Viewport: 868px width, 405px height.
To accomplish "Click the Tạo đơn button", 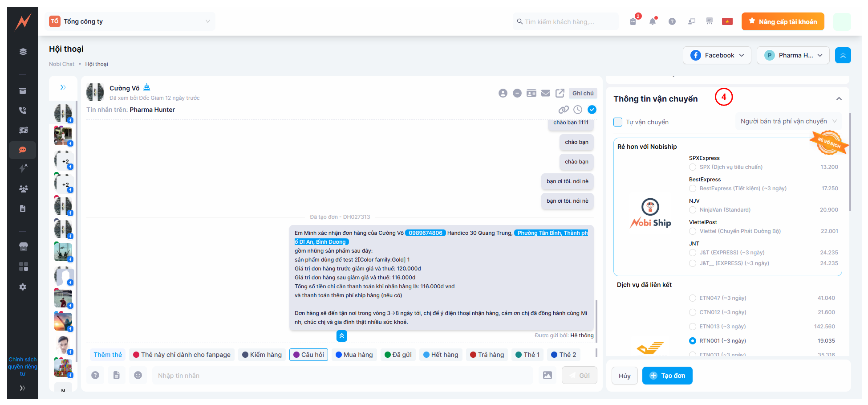I will [x=667, y=376].
